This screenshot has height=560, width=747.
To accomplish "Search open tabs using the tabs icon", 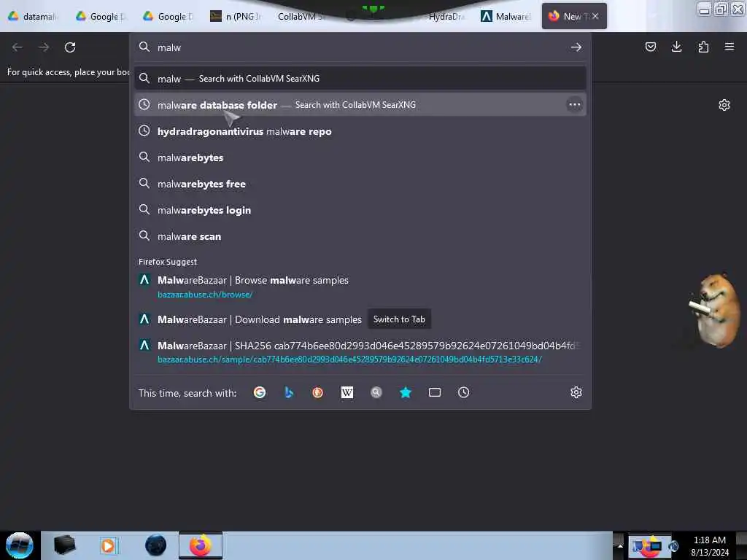I will 435,392.
